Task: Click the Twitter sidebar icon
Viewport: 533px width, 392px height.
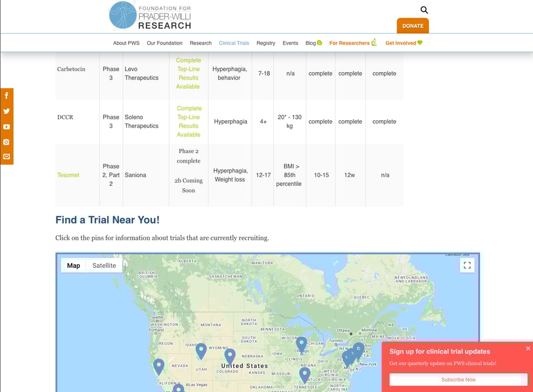Action: click(x=6, y=111)
